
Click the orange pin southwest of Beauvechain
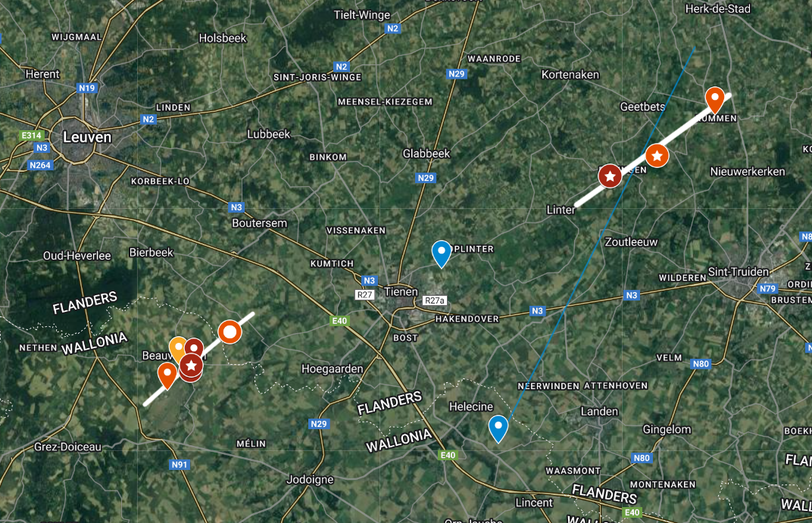point(167,375)
